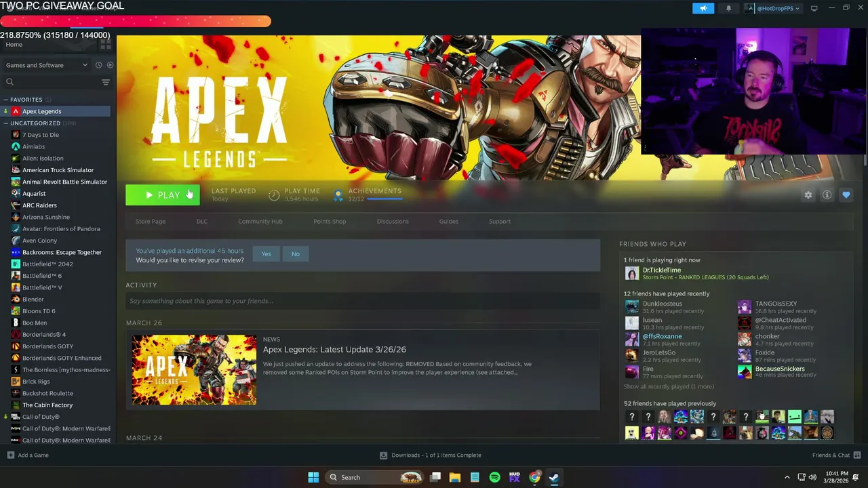The height and width of the screenshot is (488, 868).
Task: Click BecauseSnickers friend avatar
Action: 745,372
